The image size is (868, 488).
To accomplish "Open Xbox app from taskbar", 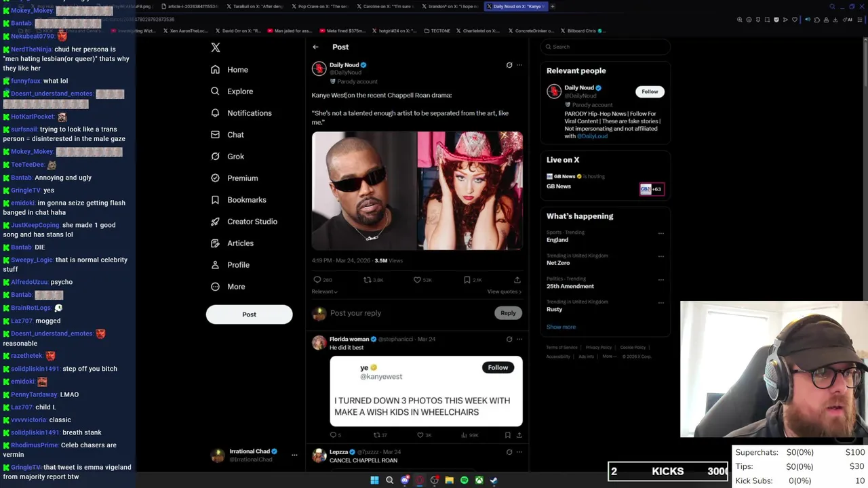I will coord(479,480).
